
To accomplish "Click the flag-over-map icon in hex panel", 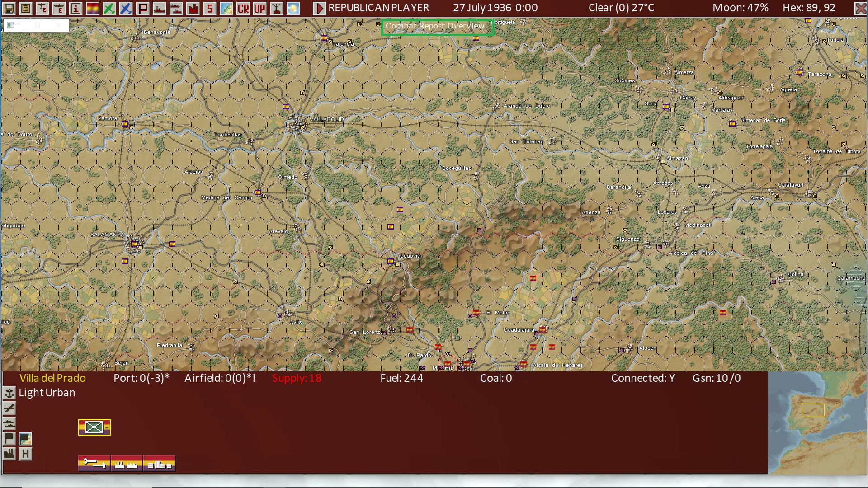I will (x=25, y=438).
